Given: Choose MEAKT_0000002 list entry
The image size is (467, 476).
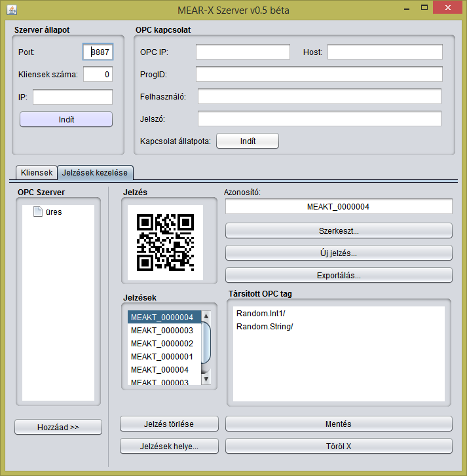Looking at the screenshot, I should 164,343.
